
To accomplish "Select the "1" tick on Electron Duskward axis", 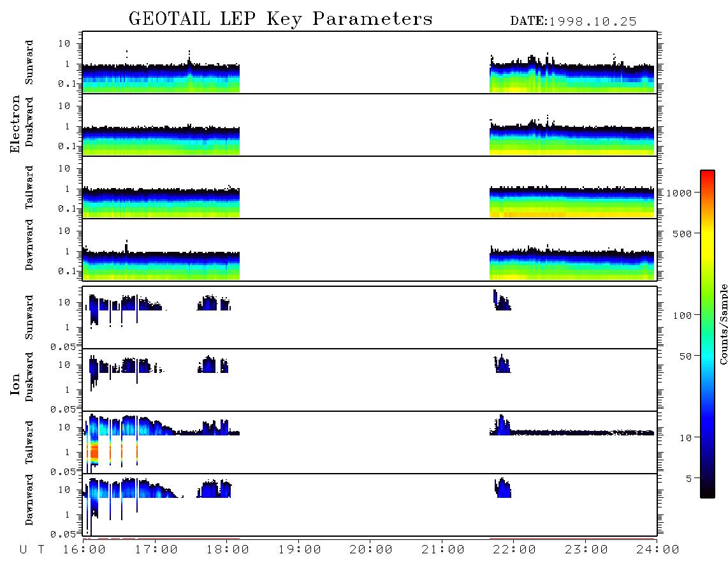I will coord(68,126).
